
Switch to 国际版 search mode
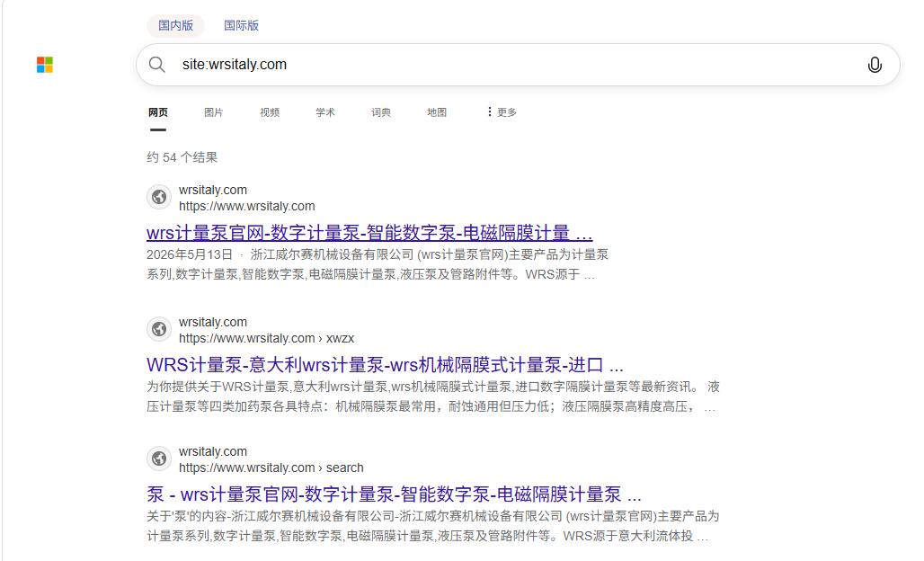click(241, 25)
